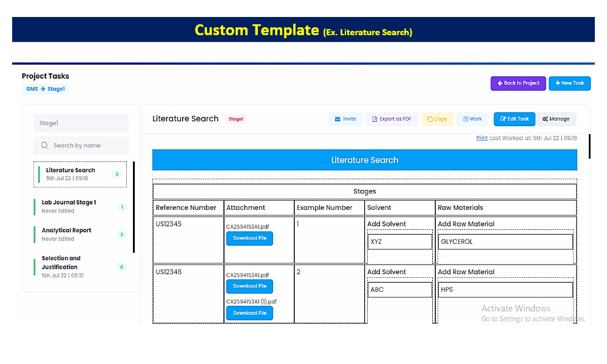Click the gears icon on Manage

coord(545,119)
